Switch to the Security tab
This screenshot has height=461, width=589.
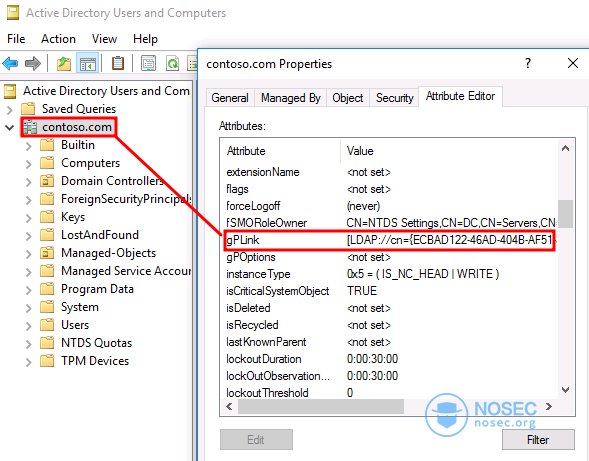point(394,98)
